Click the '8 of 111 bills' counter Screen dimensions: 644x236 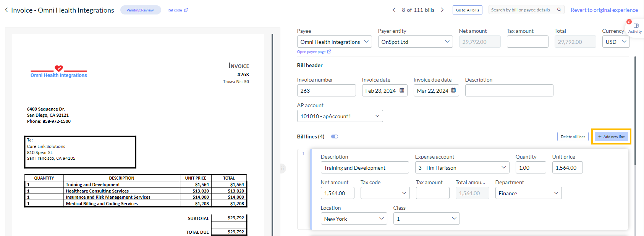[418, 10]
